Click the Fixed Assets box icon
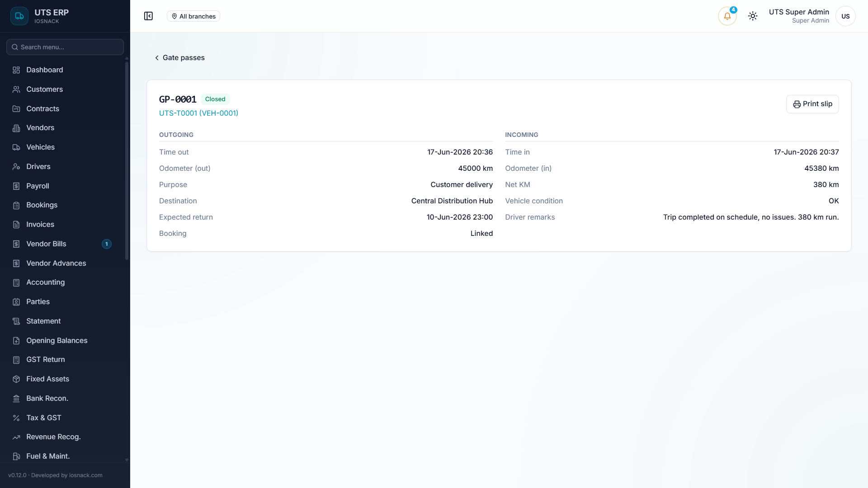The image size is (868, 488). click(16, 379)
